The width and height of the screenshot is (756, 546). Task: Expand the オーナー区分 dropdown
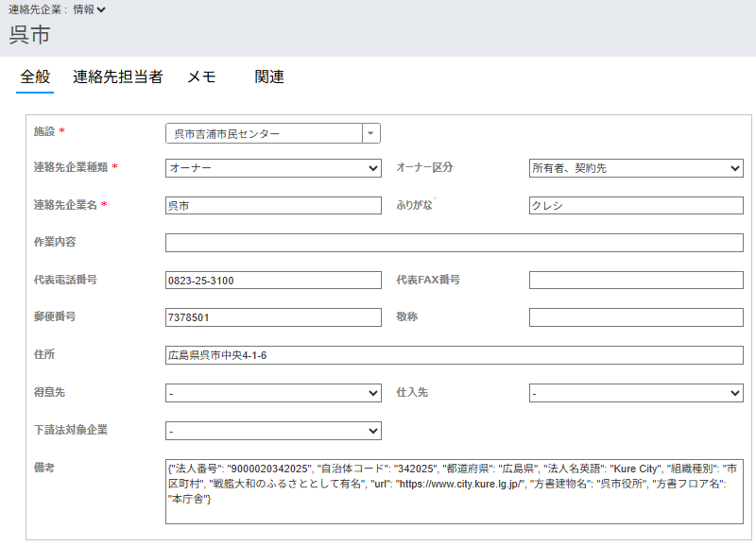(x=636, y=168)
